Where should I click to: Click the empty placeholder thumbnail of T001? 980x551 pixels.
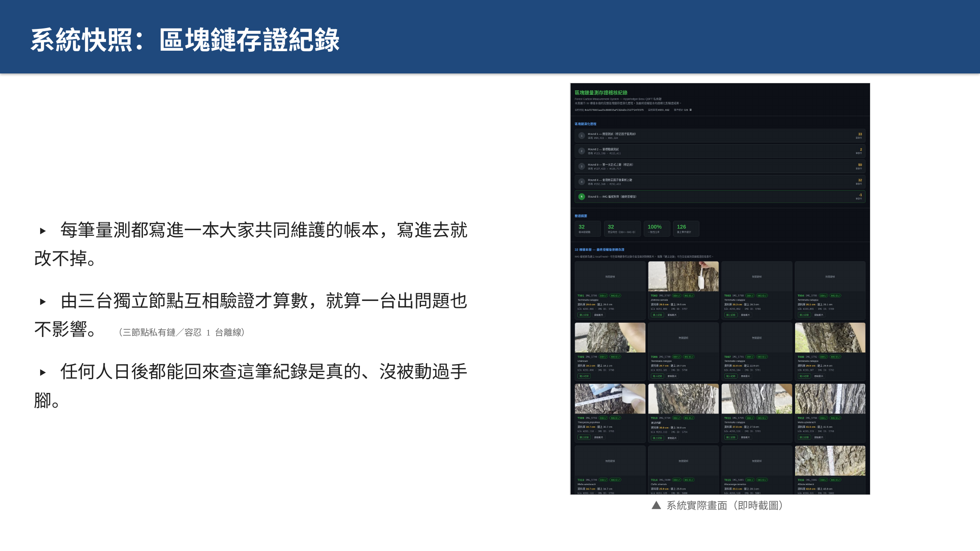pyautogui.click(x=610, y=276)
